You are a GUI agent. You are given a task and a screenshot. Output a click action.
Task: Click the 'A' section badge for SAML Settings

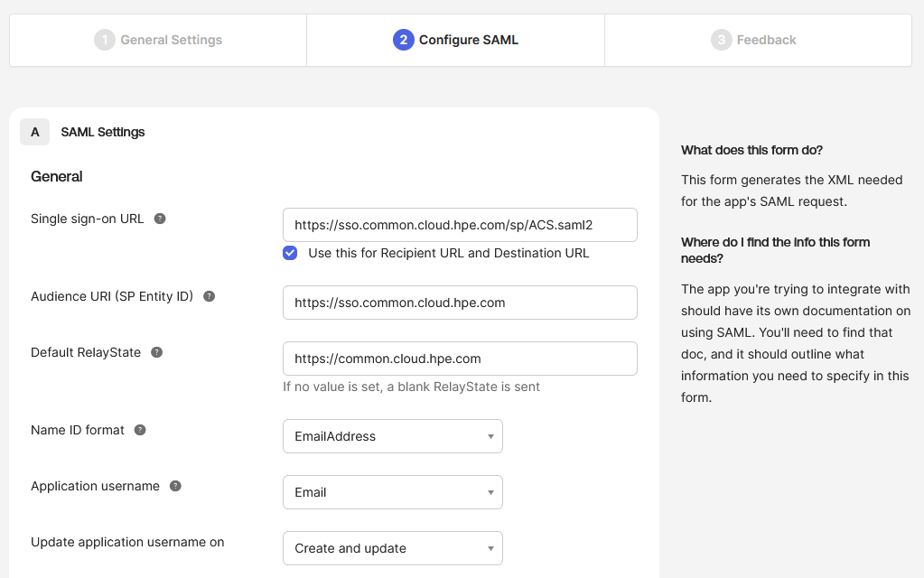click(35, 132)
